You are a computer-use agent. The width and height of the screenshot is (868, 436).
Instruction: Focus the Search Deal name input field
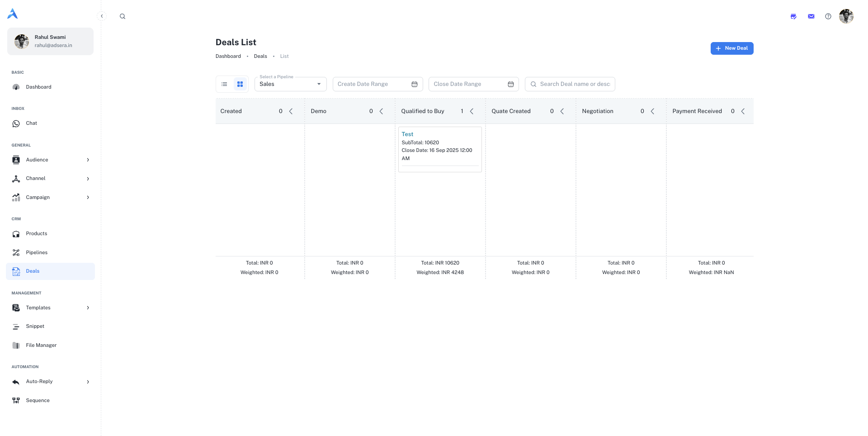point(574,84)
